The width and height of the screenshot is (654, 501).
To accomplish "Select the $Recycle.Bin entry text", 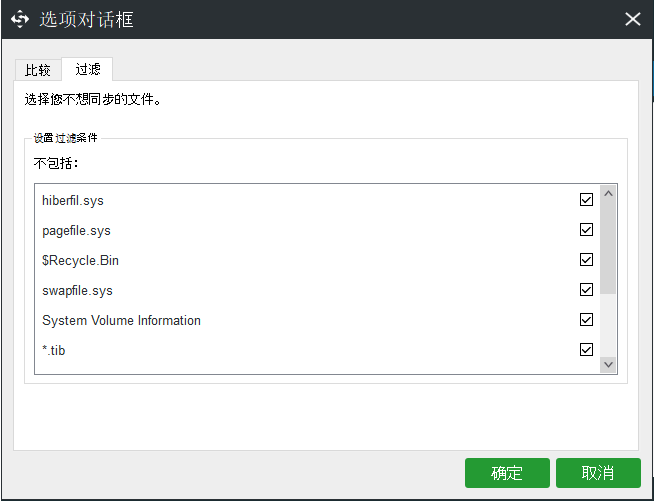I will [80, 261].
